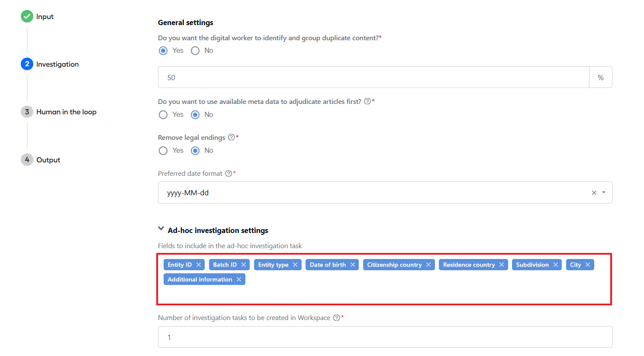The width and height of the screenshot is (644, 356).
Task: Clear the yyyy-MM-dd date format selection
Action: point(594,193)
